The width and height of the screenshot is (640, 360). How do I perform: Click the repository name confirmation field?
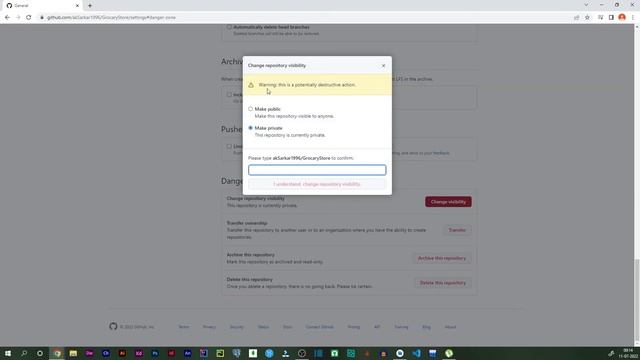click(317, 170)
